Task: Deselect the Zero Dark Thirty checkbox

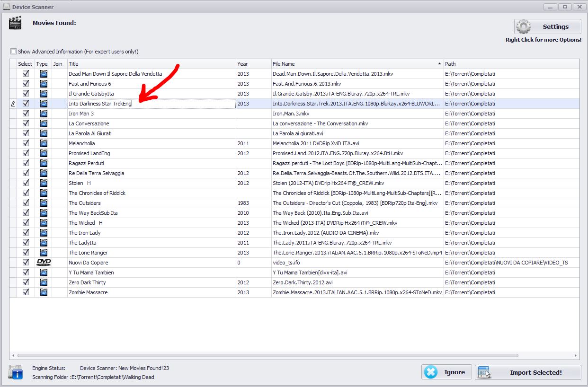Action: tap(26, 282)
